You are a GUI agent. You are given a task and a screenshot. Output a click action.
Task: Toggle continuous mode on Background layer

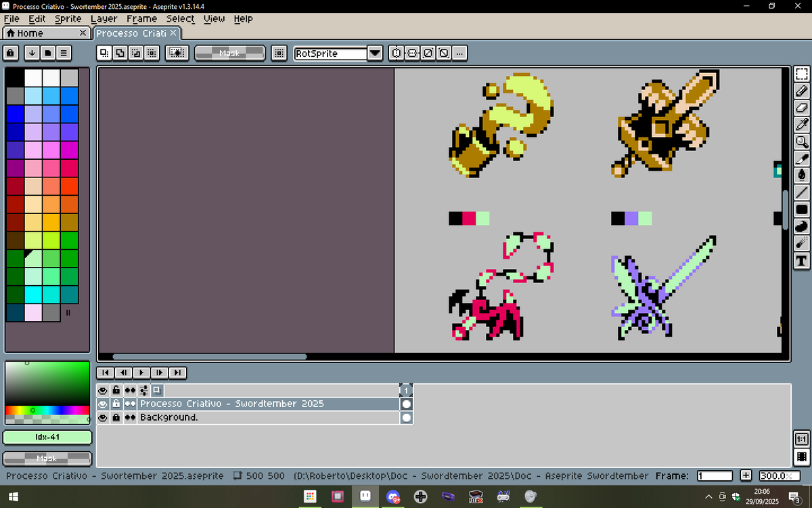[130, 418]
